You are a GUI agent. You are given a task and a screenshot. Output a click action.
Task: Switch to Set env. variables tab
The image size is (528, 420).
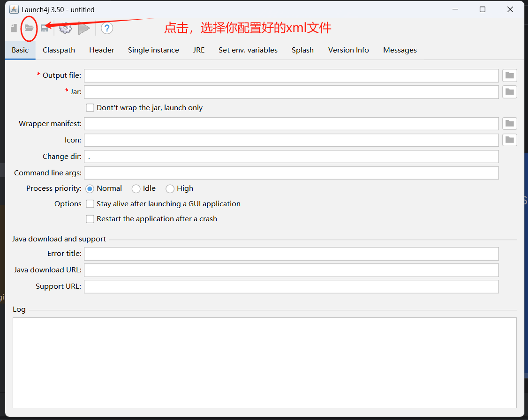(248, 50)
